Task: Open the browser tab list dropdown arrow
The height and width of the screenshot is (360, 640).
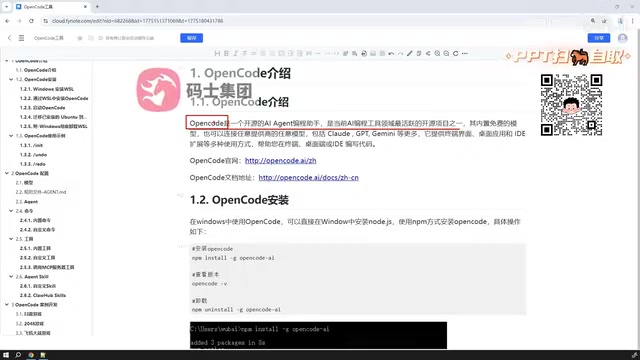Action: tap(6, 7)
